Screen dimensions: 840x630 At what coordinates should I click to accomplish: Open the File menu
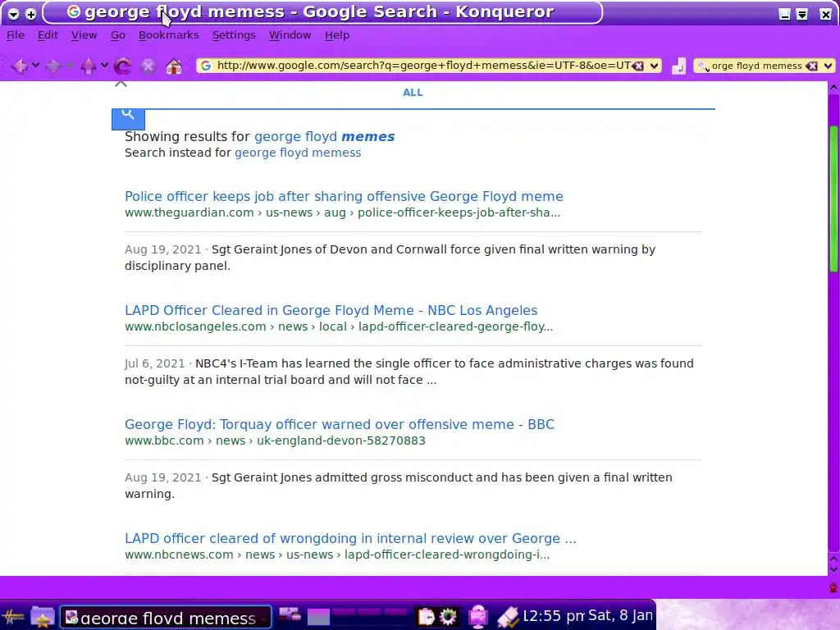coord(16,34)
